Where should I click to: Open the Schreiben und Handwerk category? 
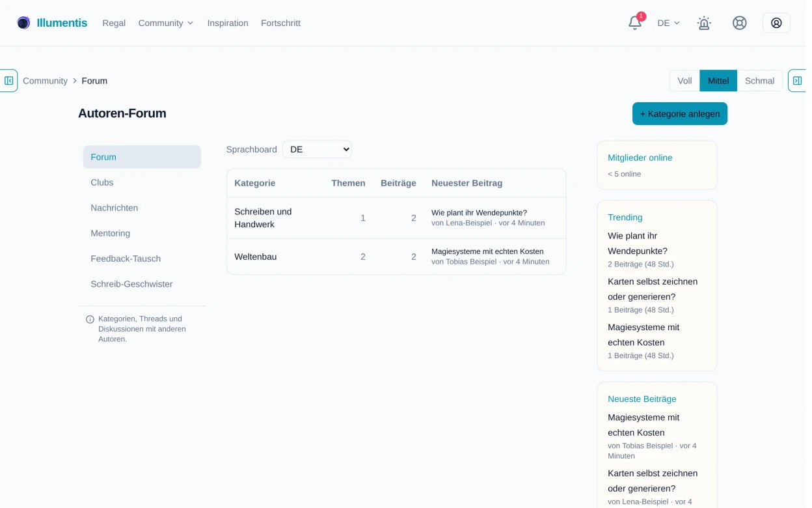point(263,218)
